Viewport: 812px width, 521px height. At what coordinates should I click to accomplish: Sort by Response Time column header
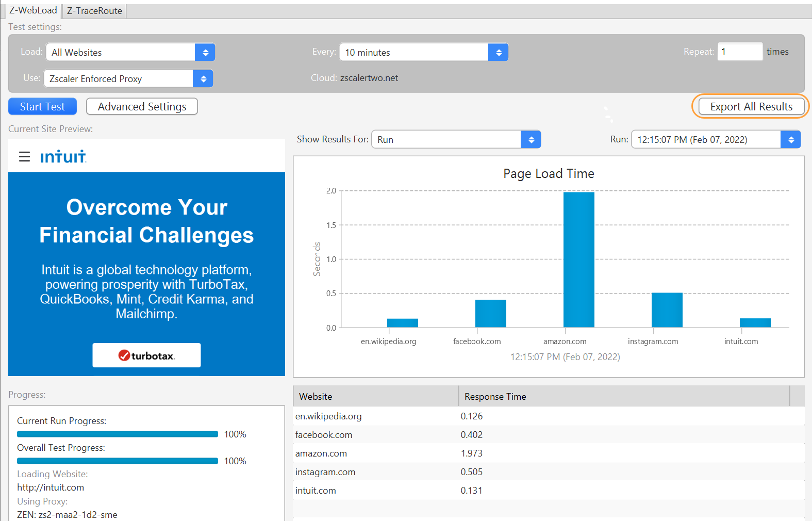coord(624,396)
